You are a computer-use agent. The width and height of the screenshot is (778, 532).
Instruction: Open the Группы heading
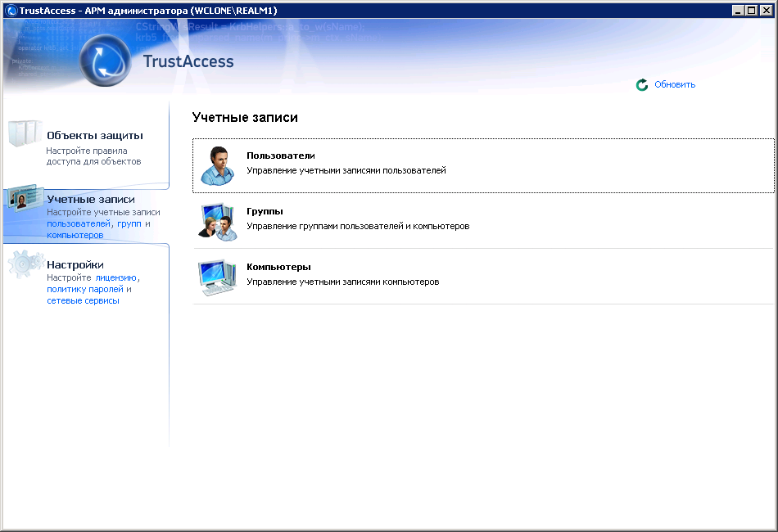(x=265, y=211)
